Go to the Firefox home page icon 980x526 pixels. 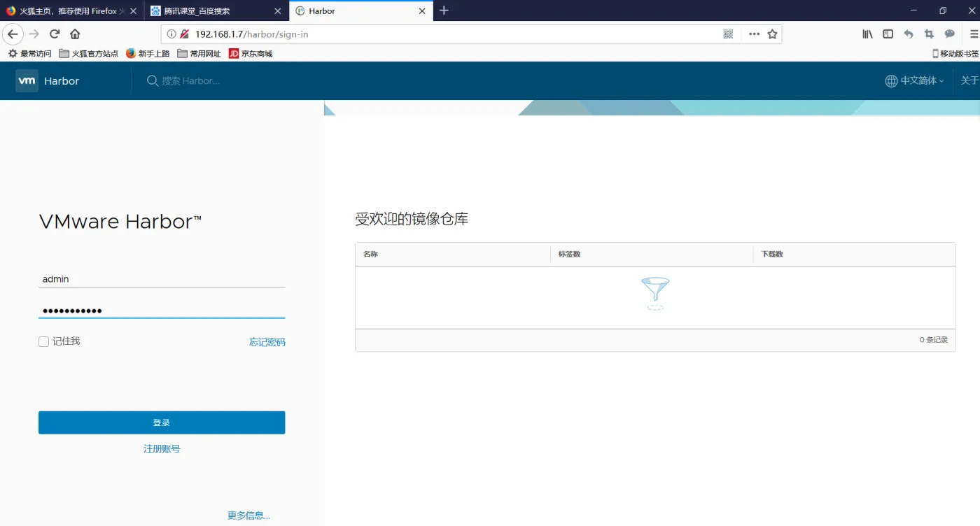coord(75,34)
